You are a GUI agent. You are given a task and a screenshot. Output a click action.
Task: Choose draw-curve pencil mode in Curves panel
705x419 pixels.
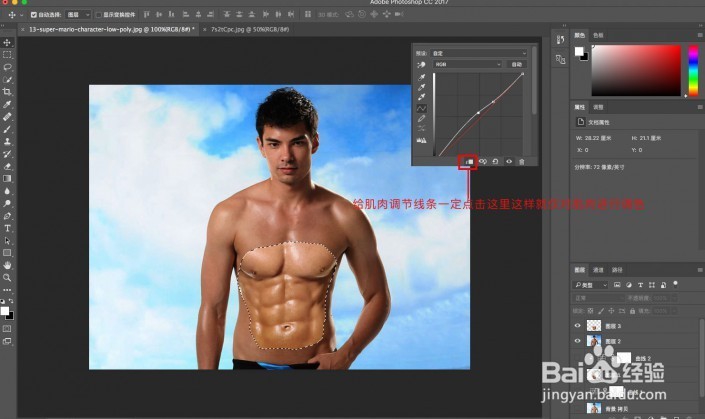[x=422, y=119]
